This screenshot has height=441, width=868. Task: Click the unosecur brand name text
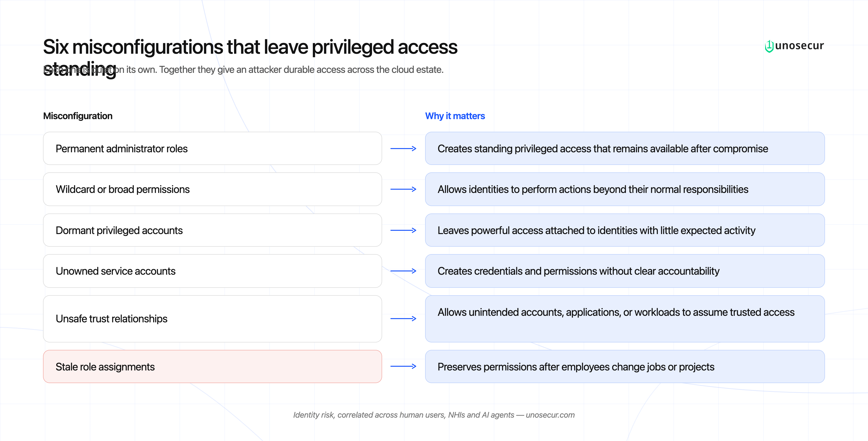[799, 46]
